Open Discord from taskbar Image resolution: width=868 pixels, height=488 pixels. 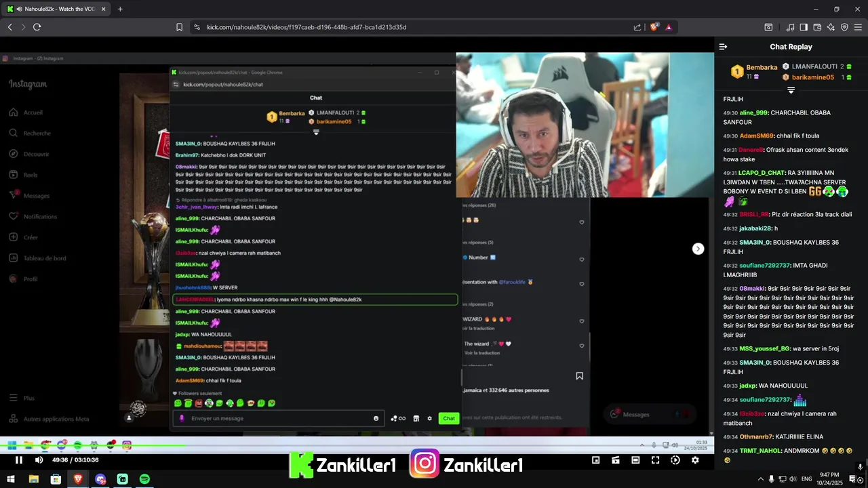point(100,479)
